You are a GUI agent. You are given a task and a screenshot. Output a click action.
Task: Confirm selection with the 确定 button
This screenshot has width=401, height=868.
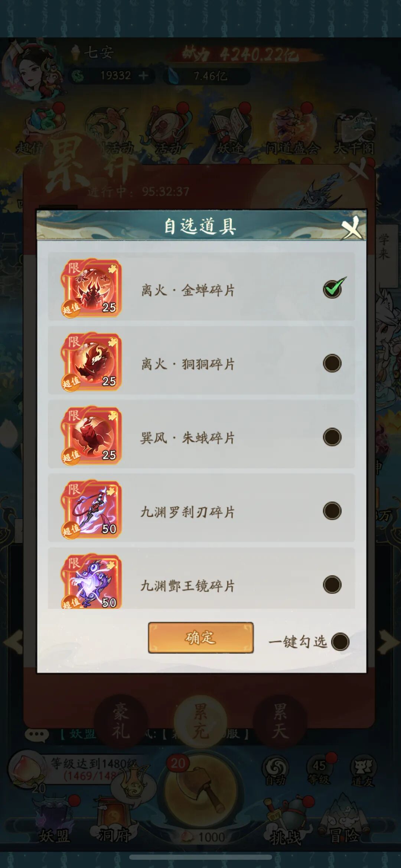pos(200,638)
